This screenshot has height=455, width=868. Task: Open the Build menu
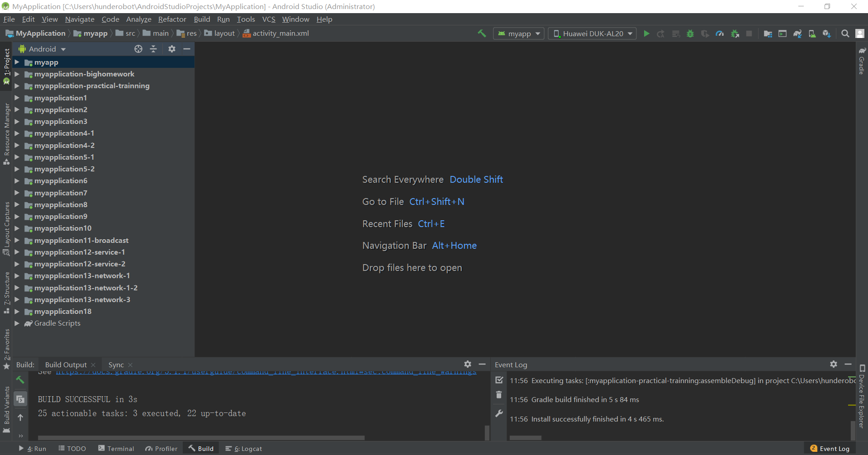click(x=202, y=19)
